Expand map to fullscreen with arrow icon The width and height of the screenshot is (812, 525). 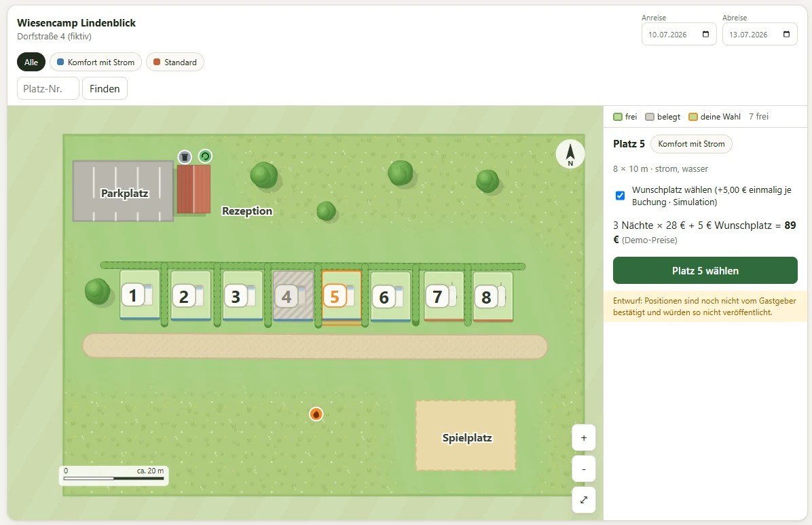click(584, 500)
